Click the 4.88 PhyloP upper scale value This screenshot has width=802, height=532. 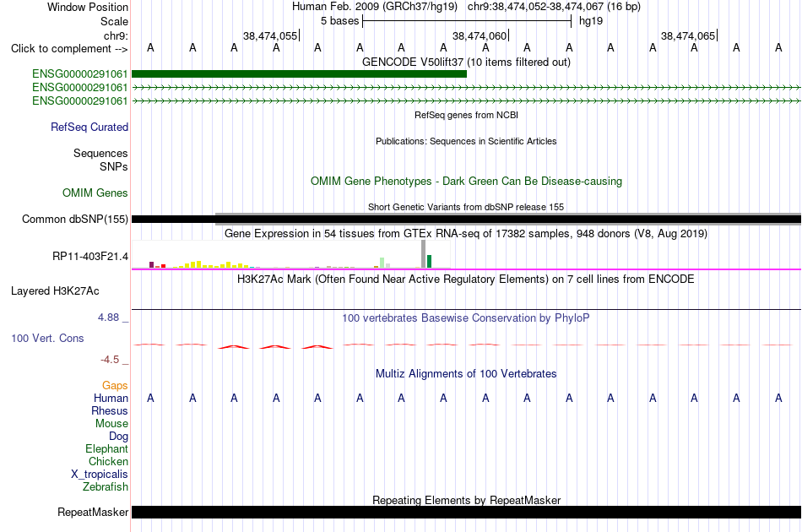coord(109,318)
